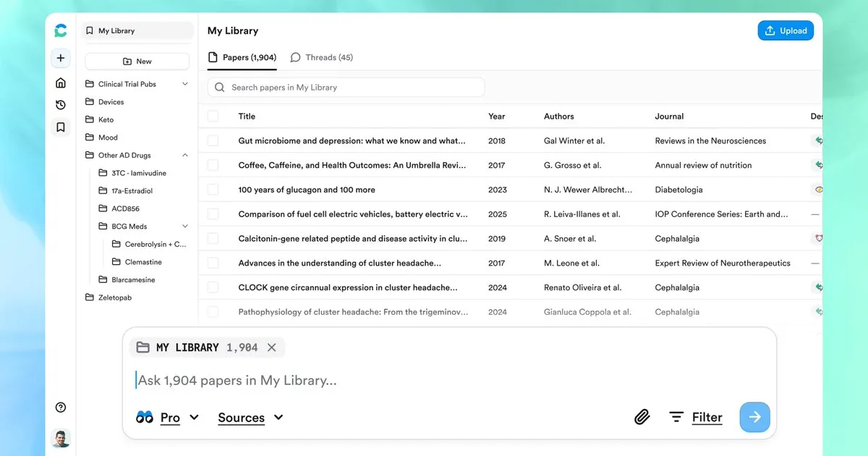The width and height of the screenshot is (868, 456).
Task: Click author "Renato Oliveira et al."
Action: [x=582, y=287]
